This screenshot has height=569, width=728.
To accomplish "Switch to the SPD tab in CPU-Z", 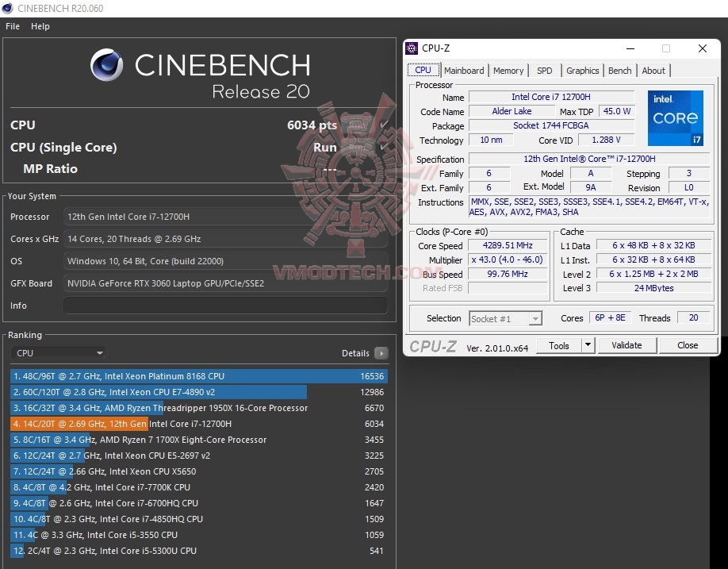I will click(545, 71).
